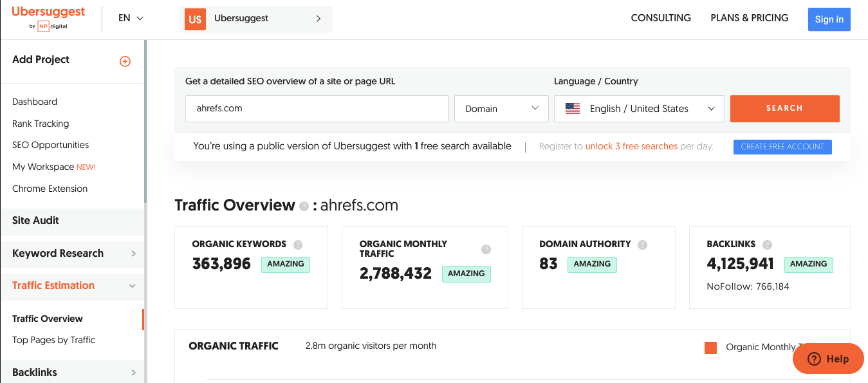Open SEO Opportunities in sidebar
This screenshot has height=383, width=868.
coord(51,145)
